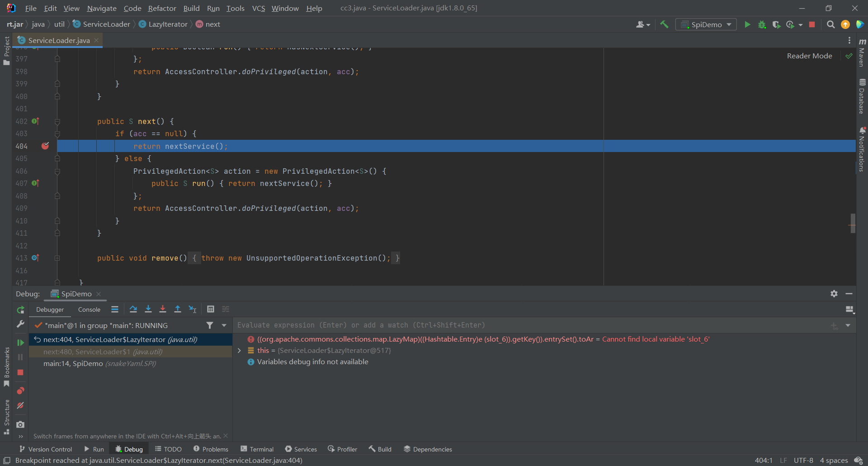Show more Debug toolbar actions chevrons
Screen dimensions: 868x466
[20, 437]
